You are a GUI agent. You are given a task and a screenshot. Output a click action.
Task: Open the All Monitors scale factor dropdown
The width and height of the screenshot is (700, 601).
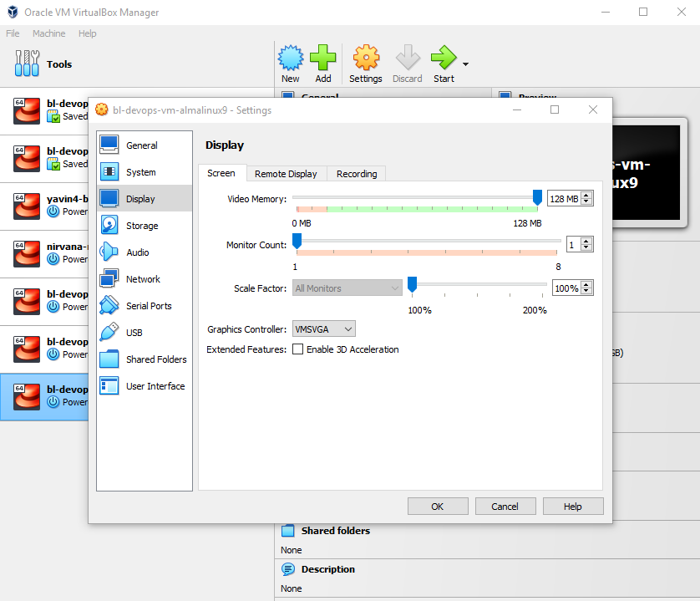[x=347, y=288]
